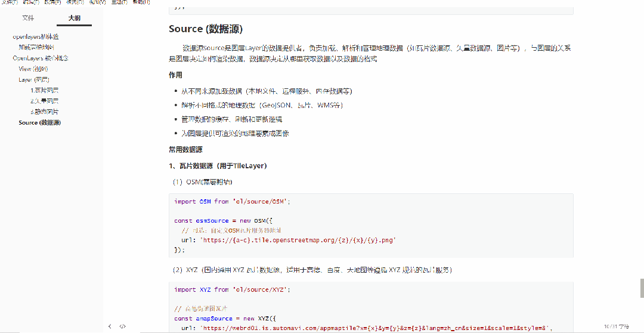Click the bullet about 本地文件 data loading
The height and width of the screenshot is (333, 644).
(x=267, y=91)
